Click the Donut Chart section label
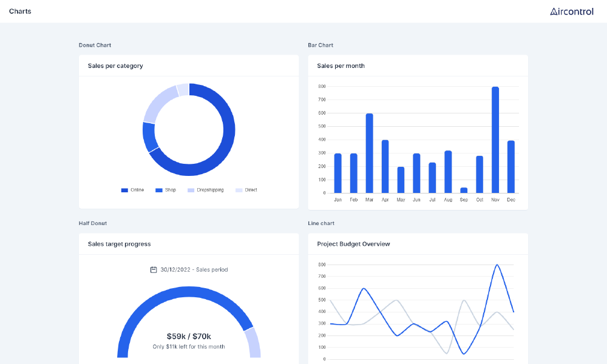 coord(95,45)
